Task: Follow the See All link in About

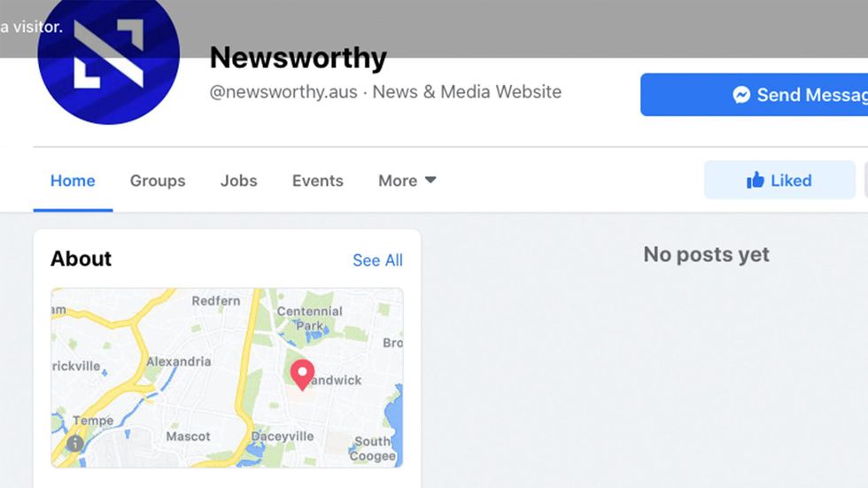Action: [377, 260]
